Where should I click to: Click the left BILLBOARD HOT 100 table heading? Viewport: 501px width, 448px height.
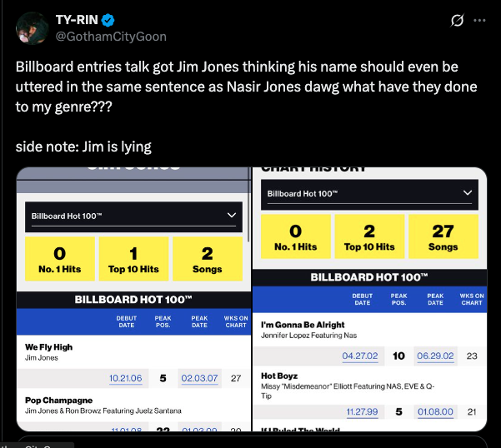(133, 300)
